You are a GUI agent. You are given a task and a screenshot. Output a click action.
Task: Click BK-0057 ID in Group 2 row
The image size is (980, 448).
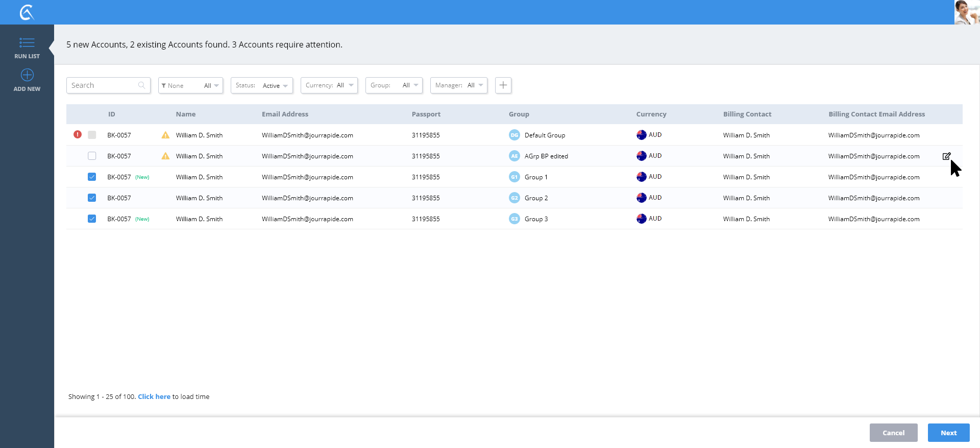coord(119,198)
